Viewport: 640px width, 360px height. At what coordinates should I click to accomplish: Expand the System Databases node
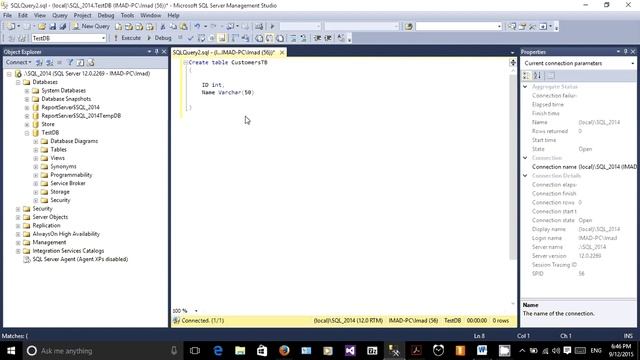click(x=27, y=91)
